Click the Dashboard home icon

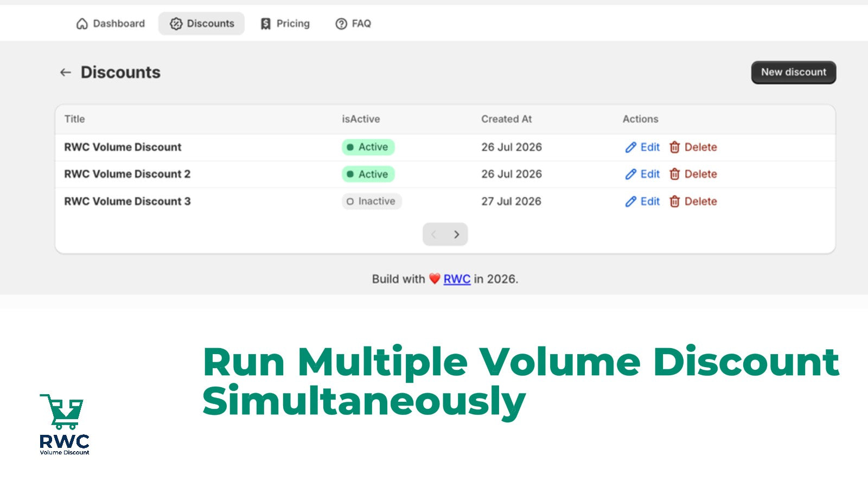click(82, 24)
